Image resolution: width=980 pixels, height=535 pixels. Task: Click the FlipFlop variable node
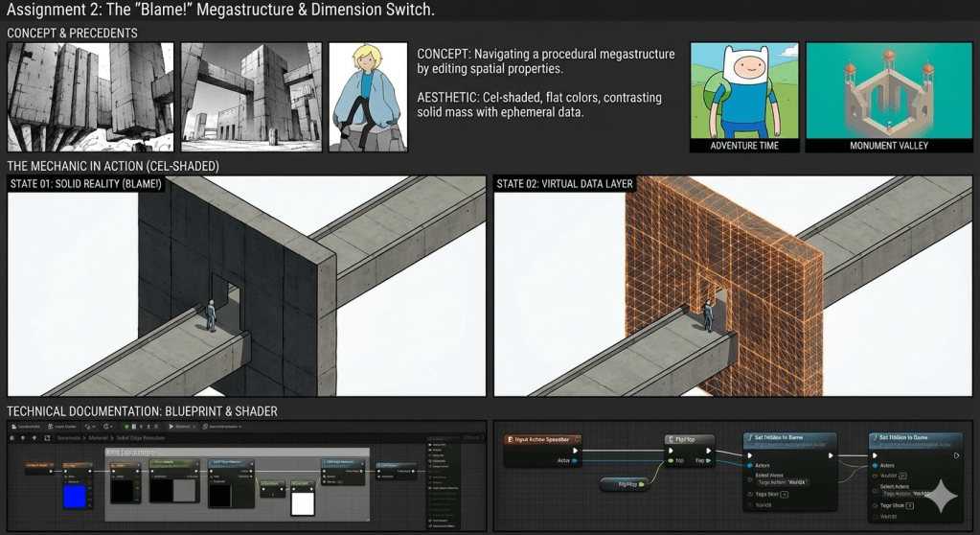coord(626,485)
